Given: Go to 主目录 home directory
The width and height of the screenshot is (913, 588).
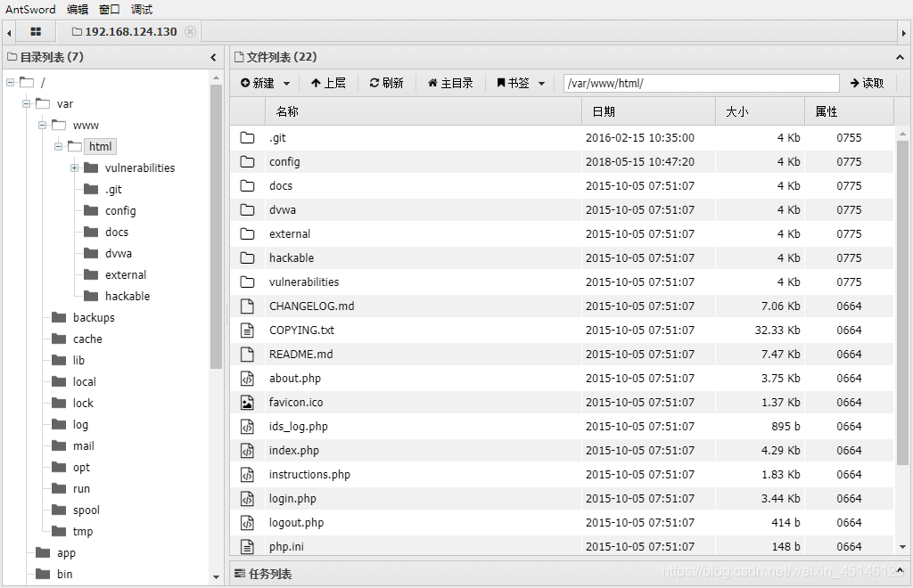Looking at the screenshot, I should click(x=450, y=83).
